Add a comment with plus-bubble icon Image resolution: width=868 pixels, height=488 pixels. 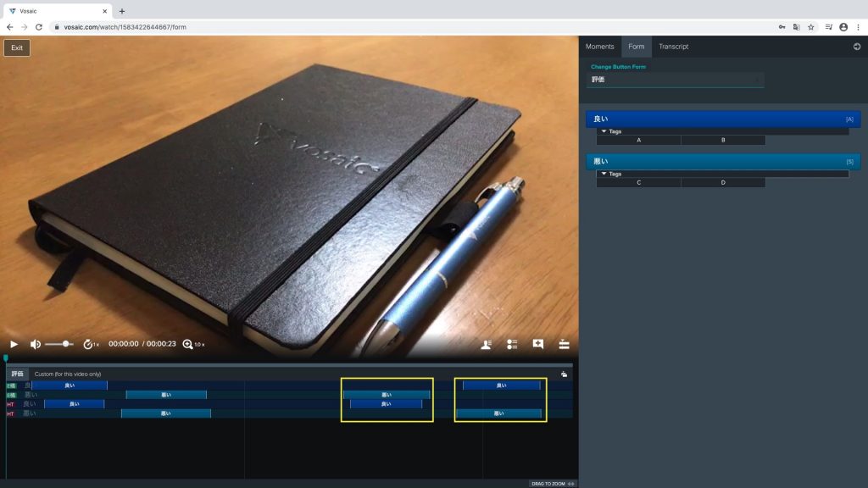point(538,344)
